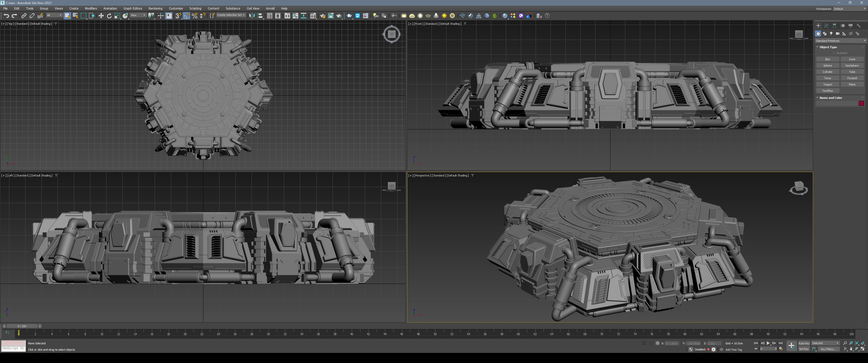Viewport: 868px width, 363px height.
Task: Click the Pan View hand icon
Action: click(851, 349)
